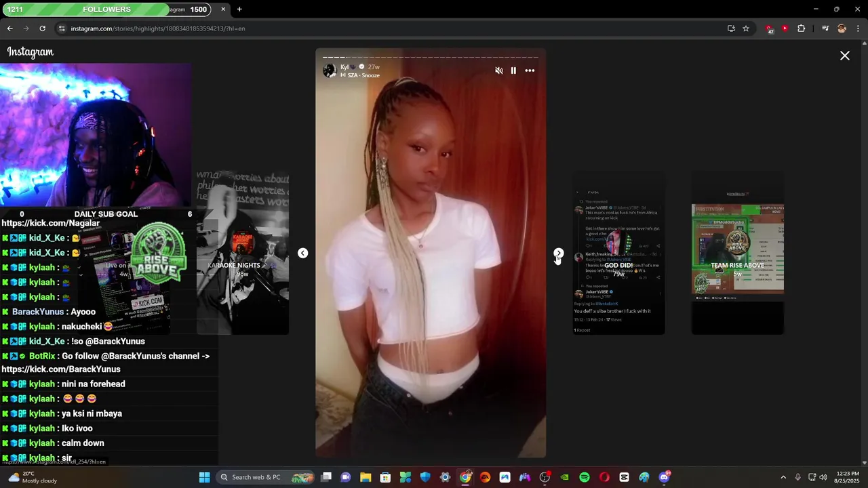Open site information icon in address bar
This screenshot has height=488, width=868.
62,28
